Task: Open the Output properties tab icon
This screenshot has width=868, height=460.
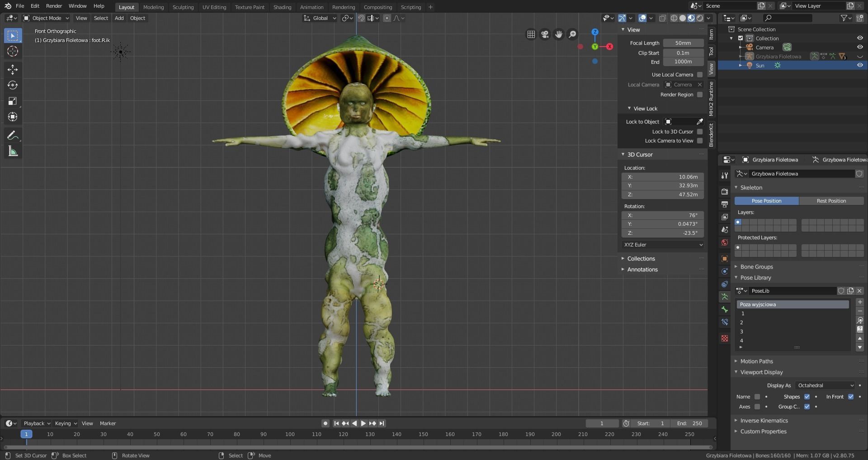Action: [725, 204]
